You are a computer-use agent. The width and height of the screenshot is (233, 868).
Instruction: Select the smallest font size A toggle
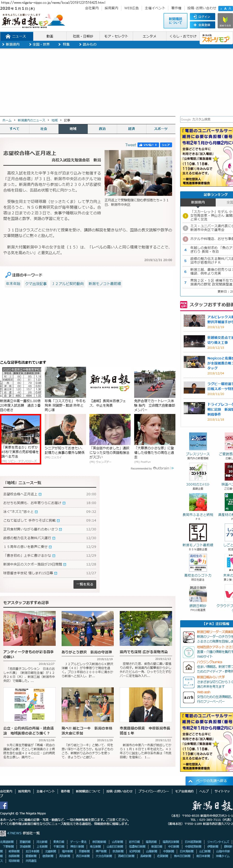(x=220, y=9)
